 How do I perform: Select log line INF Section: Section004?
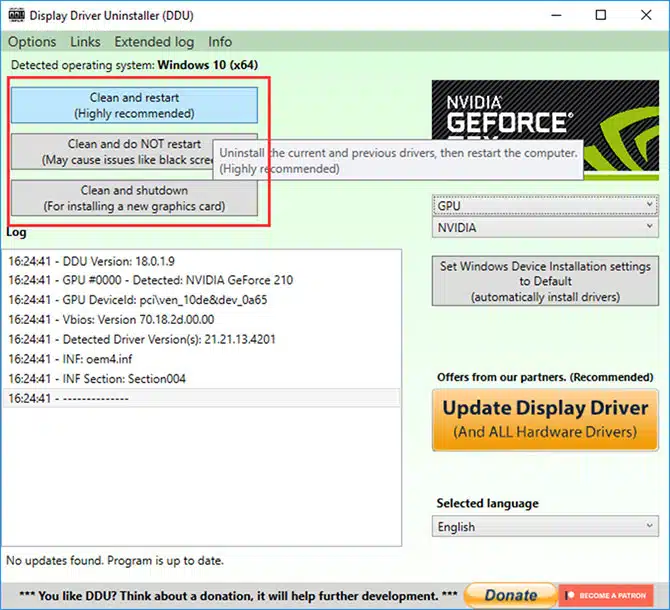point(202,378)
